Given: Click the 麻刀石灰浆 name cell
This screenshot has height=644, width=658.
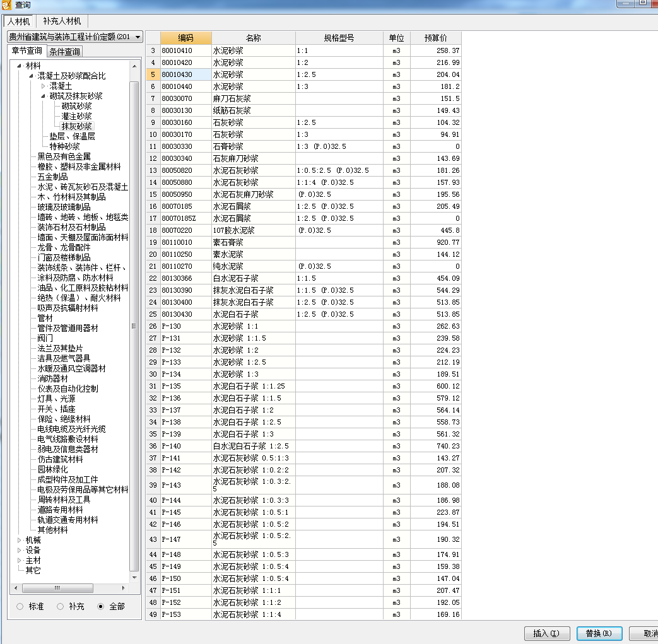Looking at the screenshot, I should pyautogui.click(x=254, y=98).
